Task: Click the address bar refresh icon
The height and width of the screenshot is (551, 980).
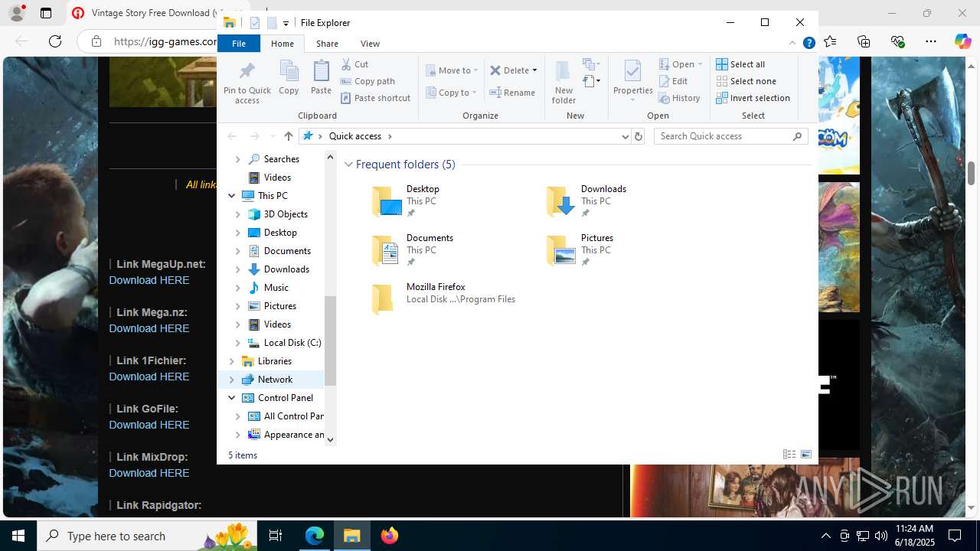Action: (639, 136)
